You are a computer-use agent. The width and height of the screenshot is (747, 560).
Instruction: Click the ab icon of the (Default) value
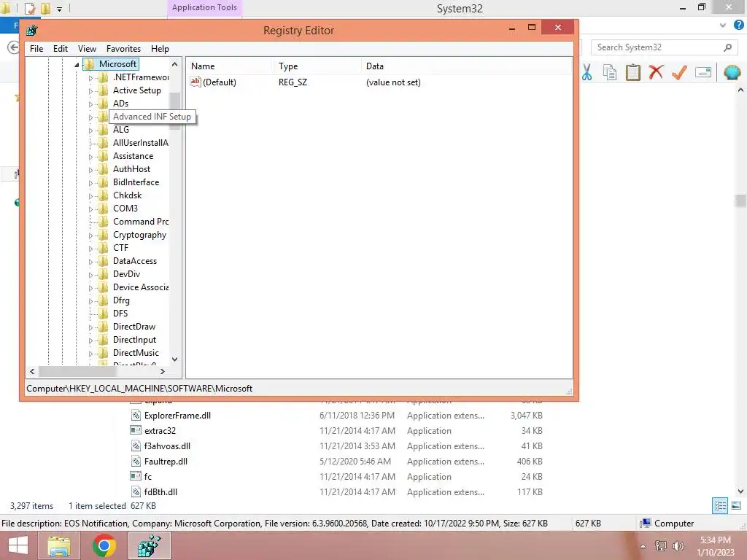(196, 82)
